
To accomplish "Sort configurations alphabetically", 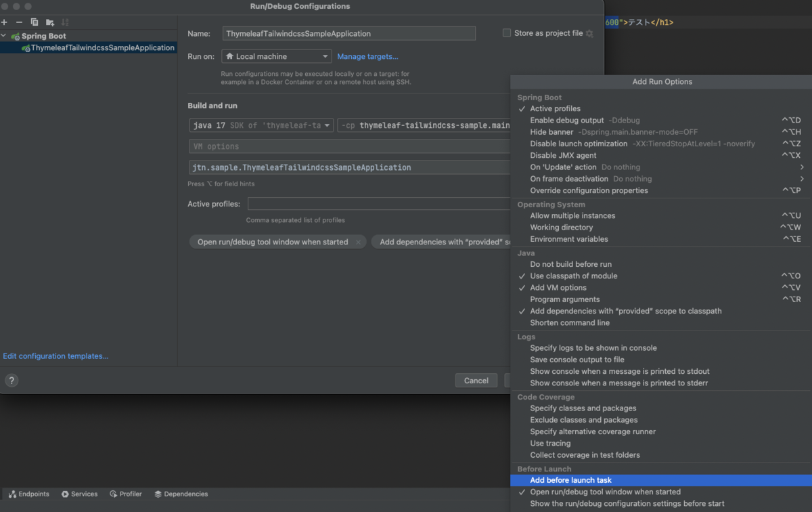I will coord(65,22).
